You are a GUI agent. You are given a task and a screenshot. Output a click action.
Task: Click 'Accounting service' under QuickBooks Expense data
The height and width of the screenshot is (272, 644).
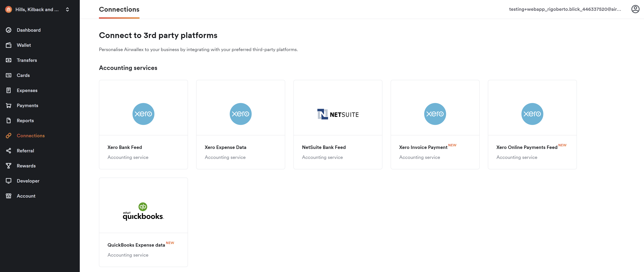[128, 255]
